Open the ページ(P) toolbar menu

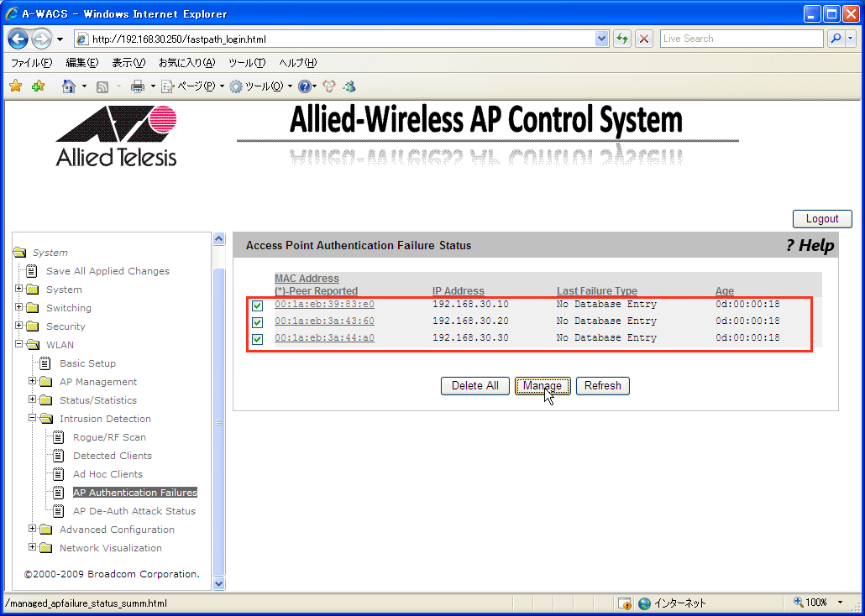tap(192, 86)
